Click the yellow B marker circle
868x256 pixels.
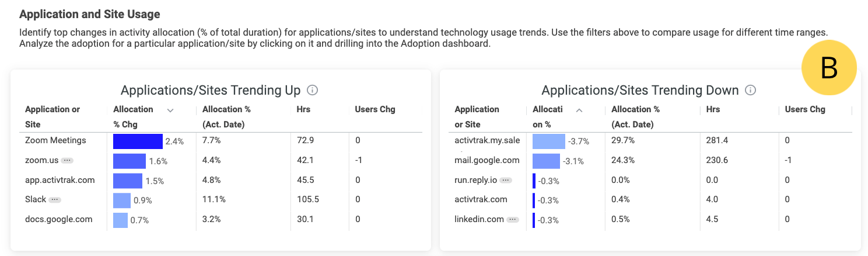pyautogui.click(x=828, y=68)
